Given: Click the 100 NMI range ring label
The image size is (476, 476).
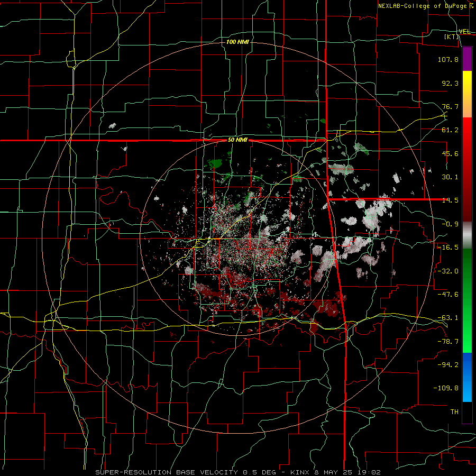Looking at the screenshot, I should pos(237,42).
